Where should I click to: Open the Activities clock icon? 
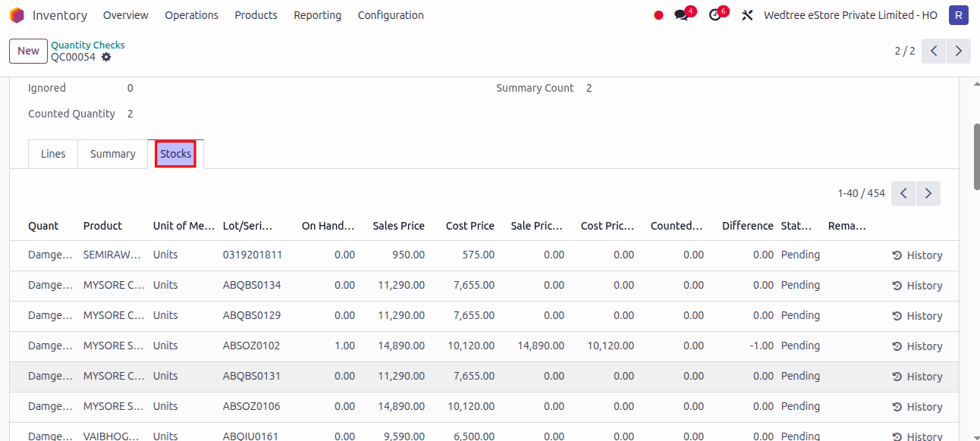point(713,14)
